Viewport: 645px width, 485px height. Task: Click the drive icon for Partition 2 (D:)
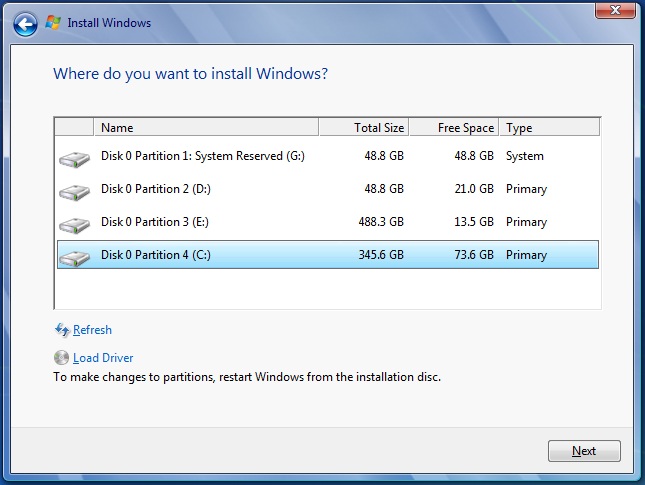(x=73, y=191)
